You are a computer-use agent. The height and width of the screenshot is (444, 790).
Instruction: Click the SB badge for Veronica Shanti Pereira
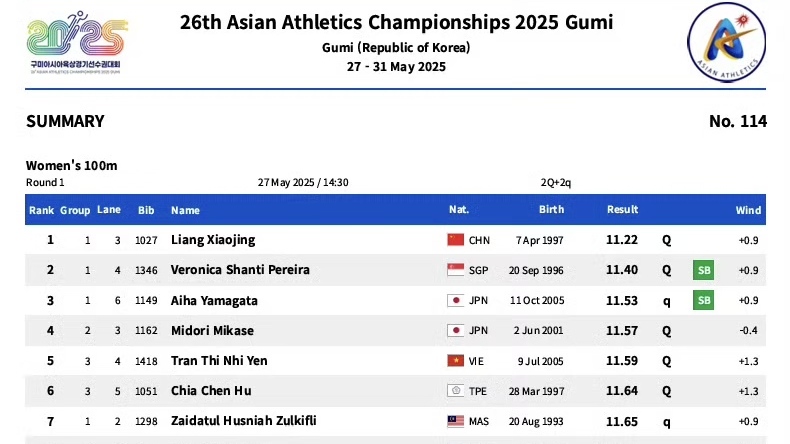[x=704, y=270]
